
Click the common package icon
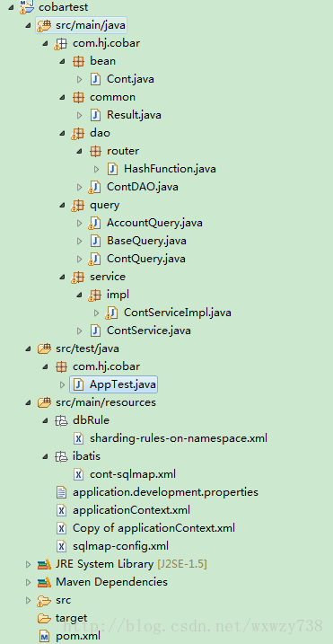(x=78, y=97)
